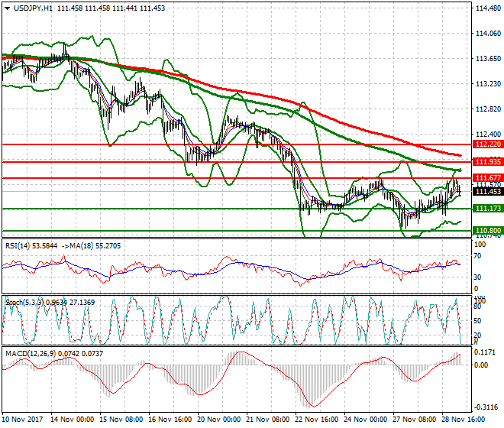This screenshot has width=504, height=428.
Task: Click the green 110.800 support label
Action: point(488,231)
